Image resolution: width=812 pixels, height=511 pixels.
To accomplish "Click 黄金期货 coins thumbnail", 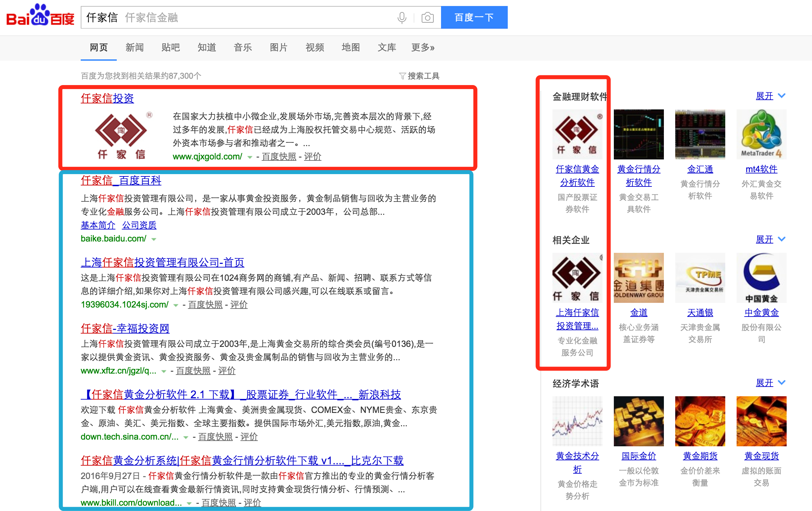I will click(700, 421).
